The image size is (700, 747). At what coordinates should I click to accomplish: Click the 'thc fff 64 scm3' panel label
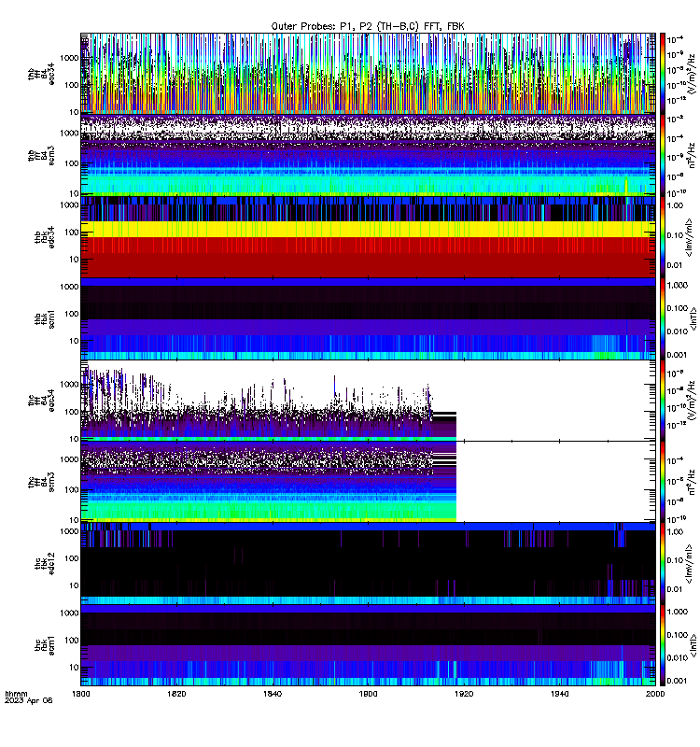click(x=41, y=482)
